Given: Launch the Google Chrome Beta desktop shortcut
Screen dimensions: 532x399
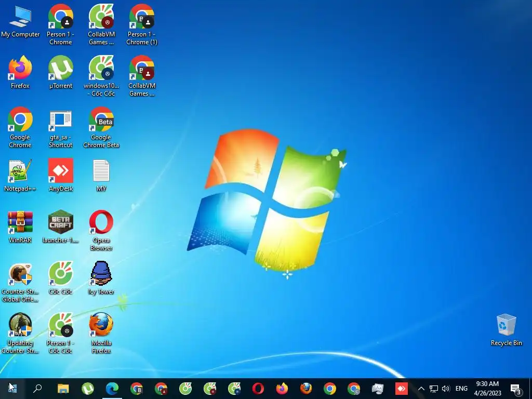Looking at the screenshot, I should [101, 128].
